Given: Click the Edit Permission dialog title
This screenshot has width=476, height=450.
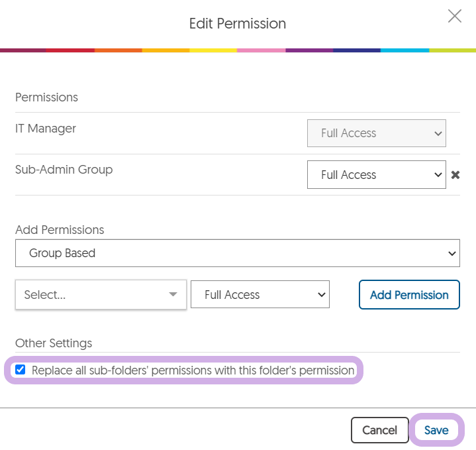Looking at the screenshot, I should coord(238,24).
